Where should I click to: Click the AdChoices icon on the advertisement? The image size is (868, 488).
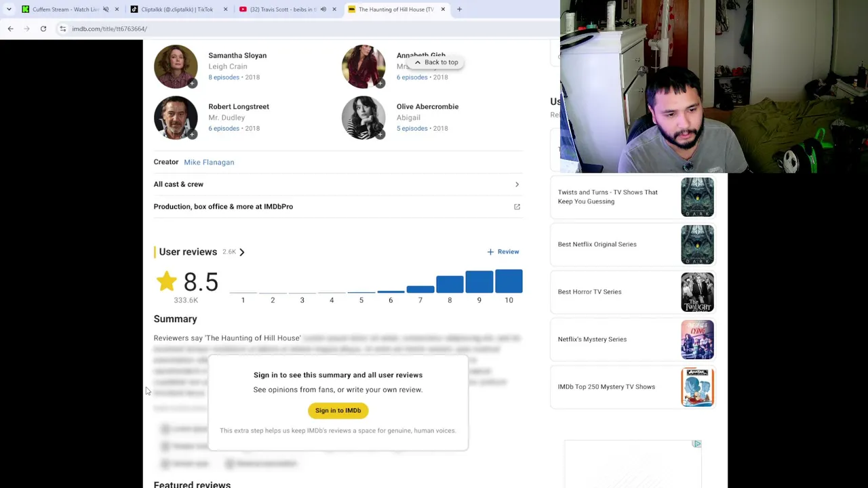click(696, 444)
